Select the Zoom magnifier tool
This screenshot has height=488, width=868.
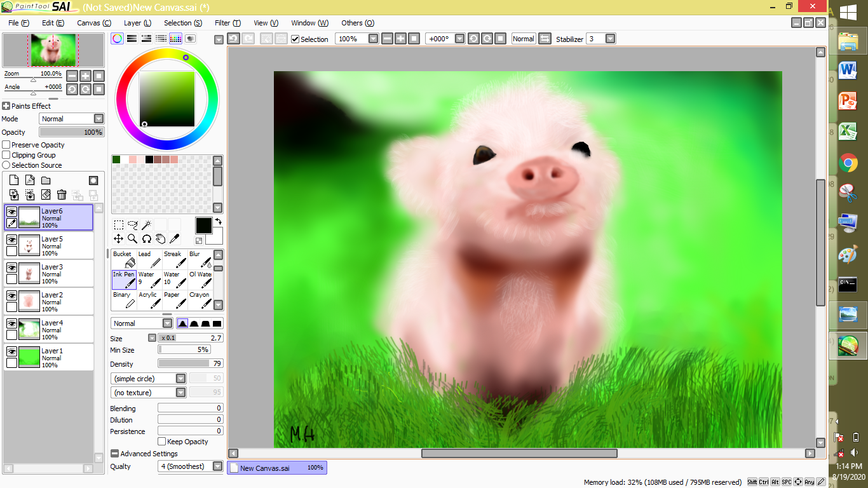[133, 238]
